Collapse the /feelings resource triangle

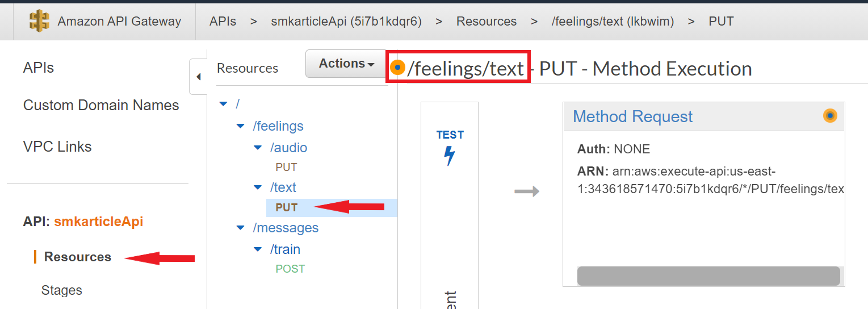pos(241,126)
